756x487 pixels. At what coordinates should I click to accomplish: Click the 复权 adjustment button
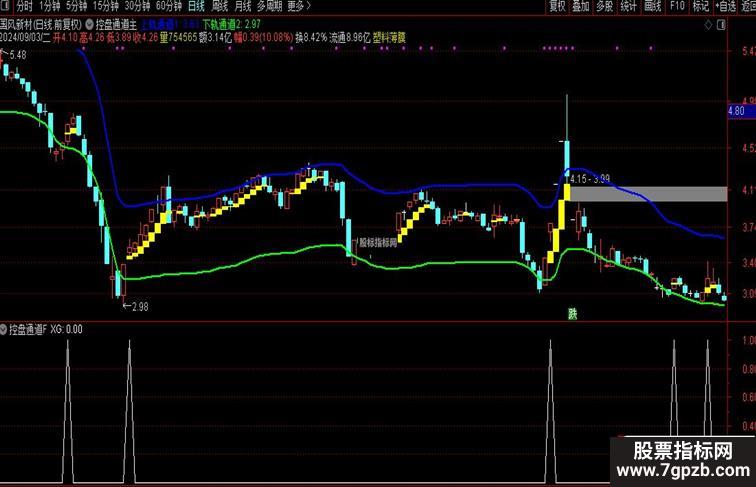pos(557,6)
